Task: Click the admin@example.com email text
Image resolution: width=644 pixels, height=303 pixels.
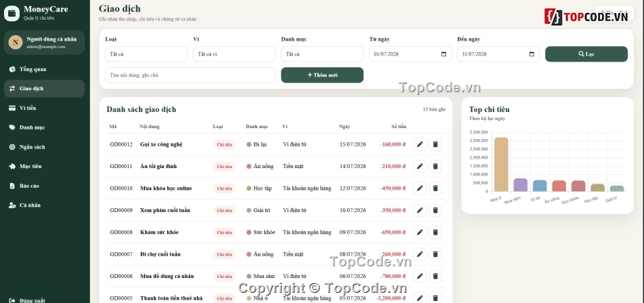Action: pos(46,47)
